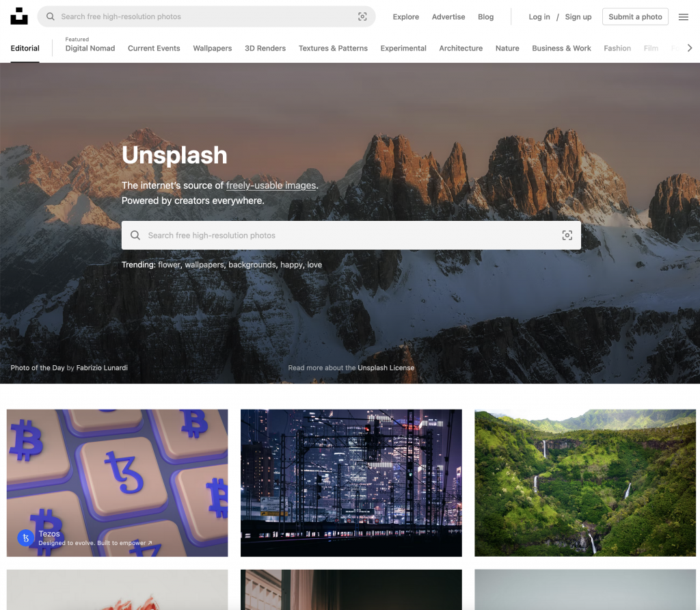
Task: Click the magnifier icon in the hero search box
Action: pos(135,235)
